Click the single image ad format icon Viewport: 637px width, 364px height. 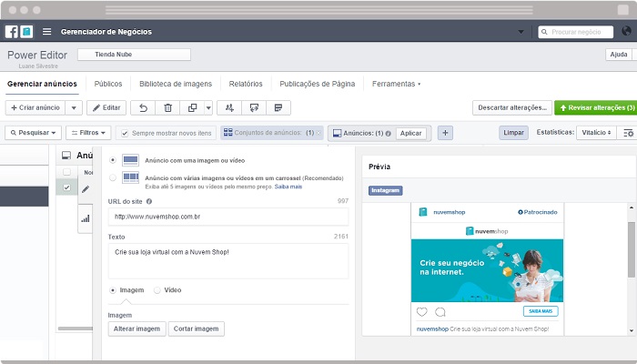(x=130, y=160)
